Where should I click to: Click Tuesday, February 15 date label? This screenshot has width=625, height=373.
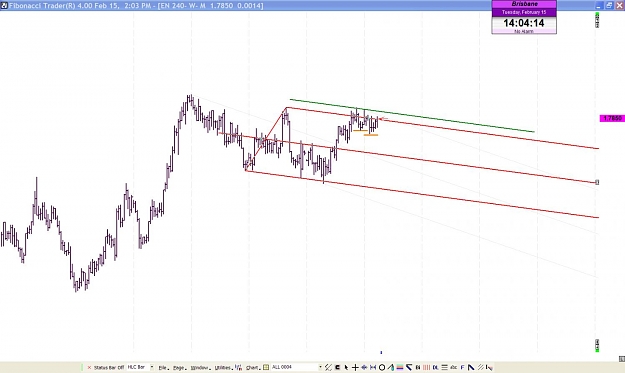pos(524,12)
